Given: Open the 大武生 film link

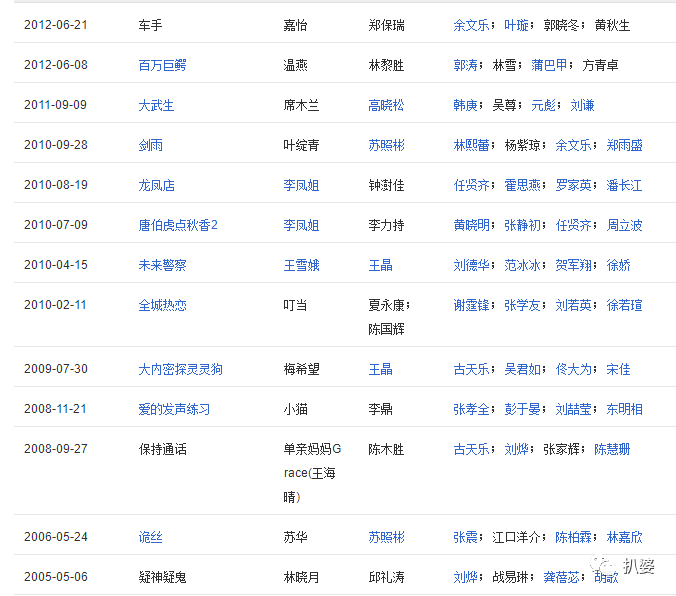Looking at the screenshot, I should [156, 105].
